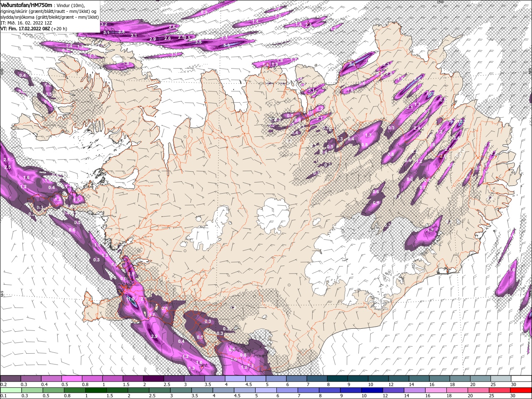Click the deep blue rain swatch between 10 and 12
The width and height of the screenshot is (532, 399).
click(x=372, y=390)
